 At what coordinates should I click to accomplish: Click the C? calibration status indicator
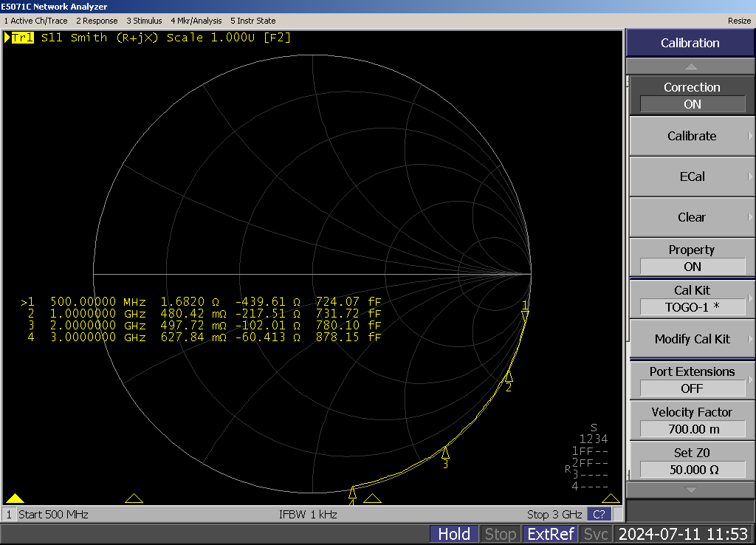(598, 514)
